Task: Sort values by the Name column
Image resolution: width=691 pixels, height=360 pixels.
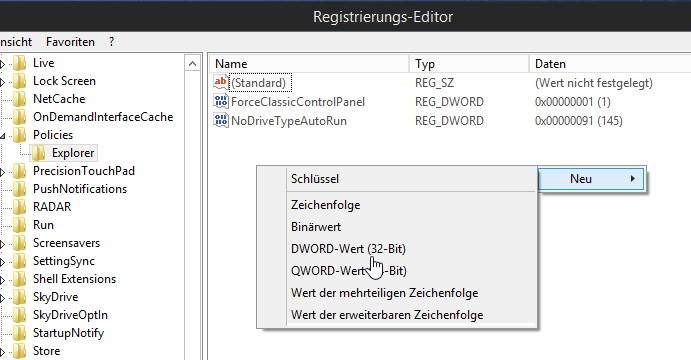Action: (x=309, y=64)
